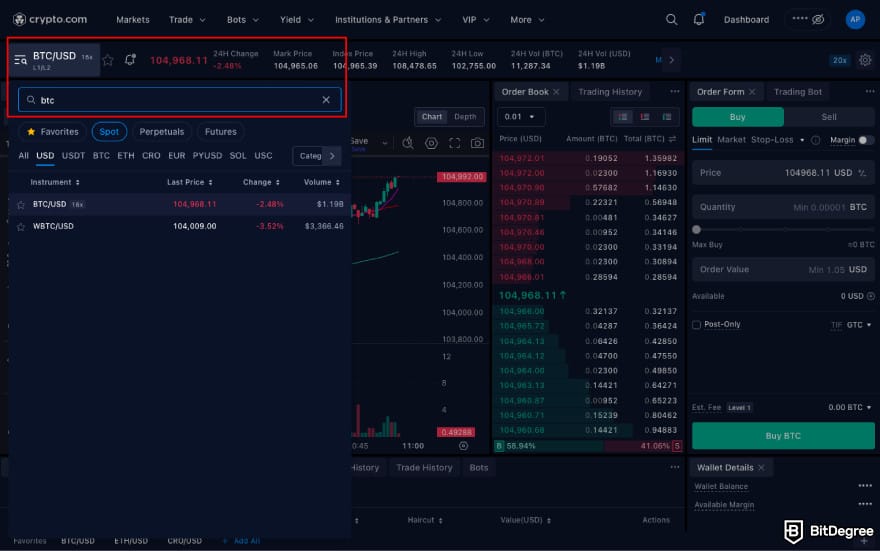Open the notifications bell in the header
This screenshot has width=880, height=551.
tap(699, 20)
